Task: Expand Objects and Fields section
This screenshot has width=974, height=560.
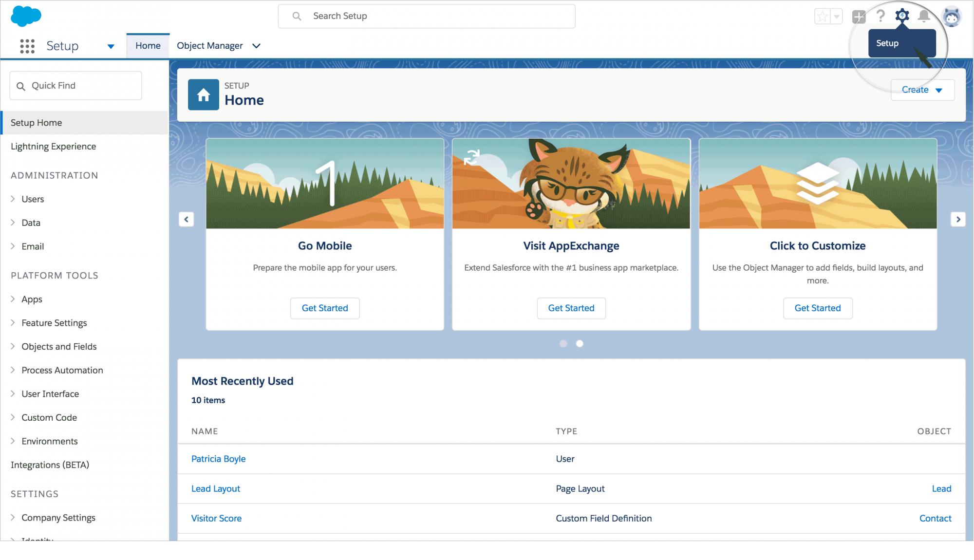Action: pyautogui.click(x=13, y=346)
